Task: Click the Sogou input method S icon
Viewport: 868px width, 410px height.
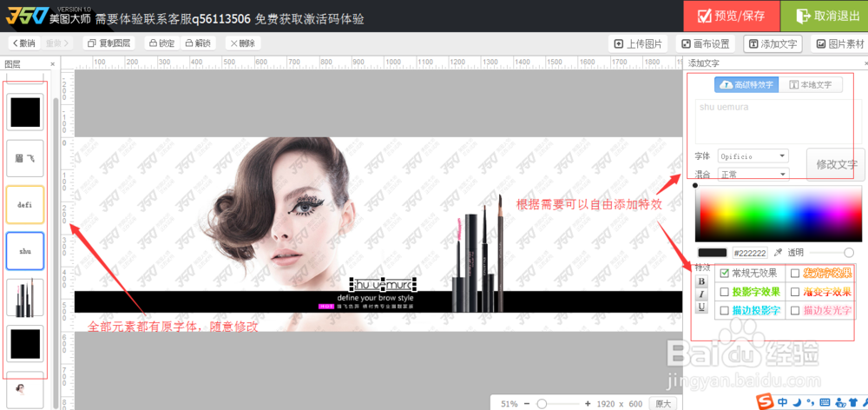Action: [766, 401]
